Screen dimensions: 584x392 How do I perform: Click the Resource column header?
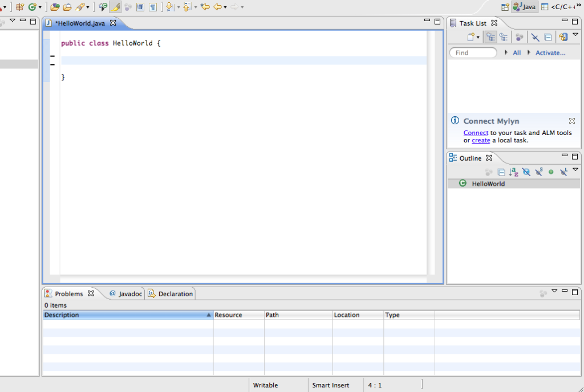(x=239, y=315)
